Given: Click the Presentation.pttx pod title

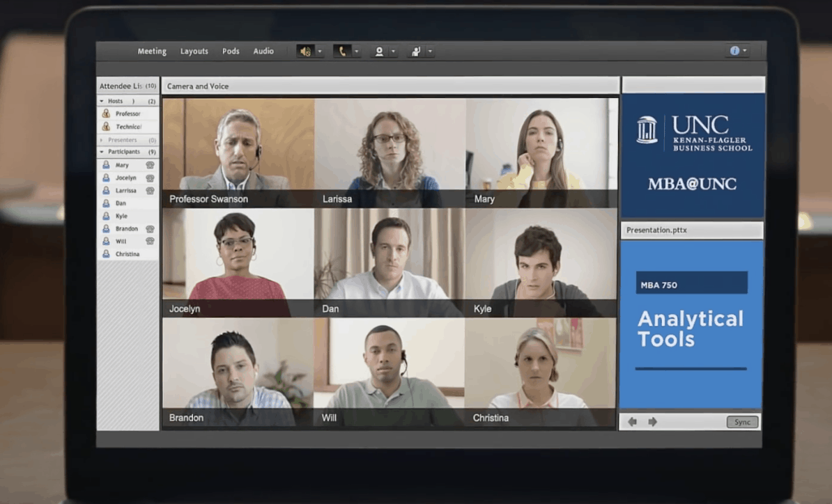Looking at the screenshot, I should 656,230.
